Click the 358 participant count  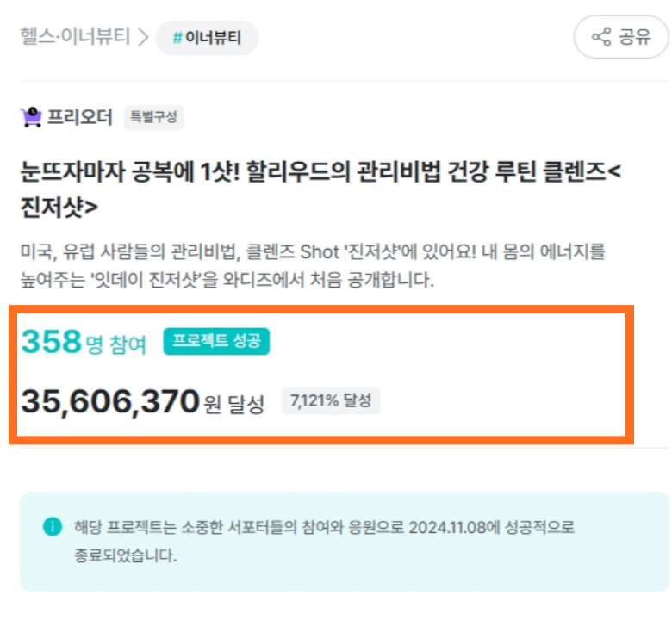click(51, 342)
